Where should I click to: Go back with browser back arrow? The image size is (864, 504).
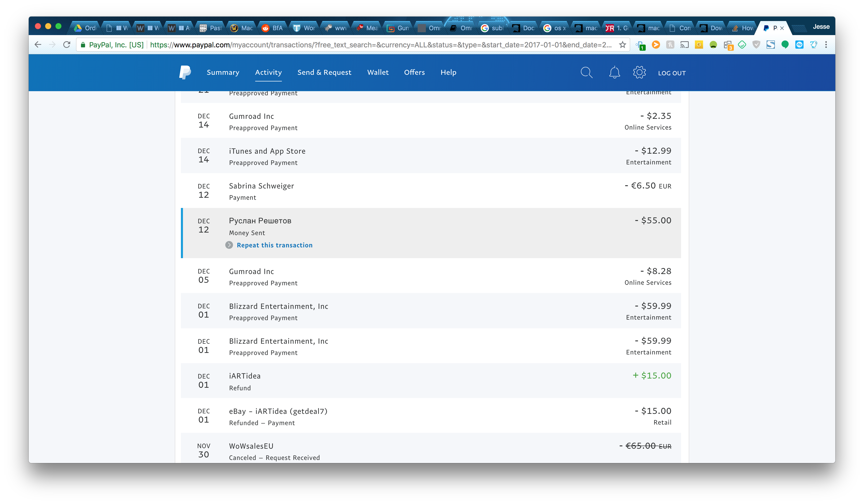(x=38, y=45)
